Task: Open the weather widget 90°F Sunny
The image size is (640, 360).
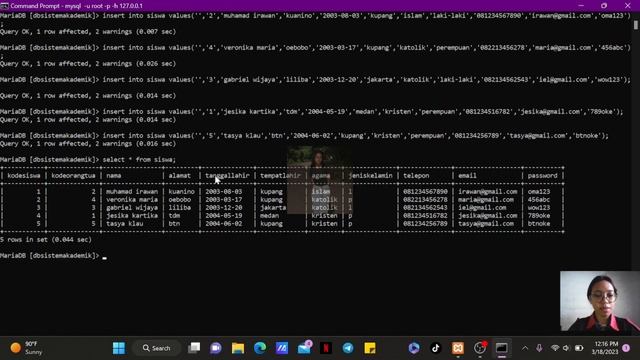Action: point(26,348)
